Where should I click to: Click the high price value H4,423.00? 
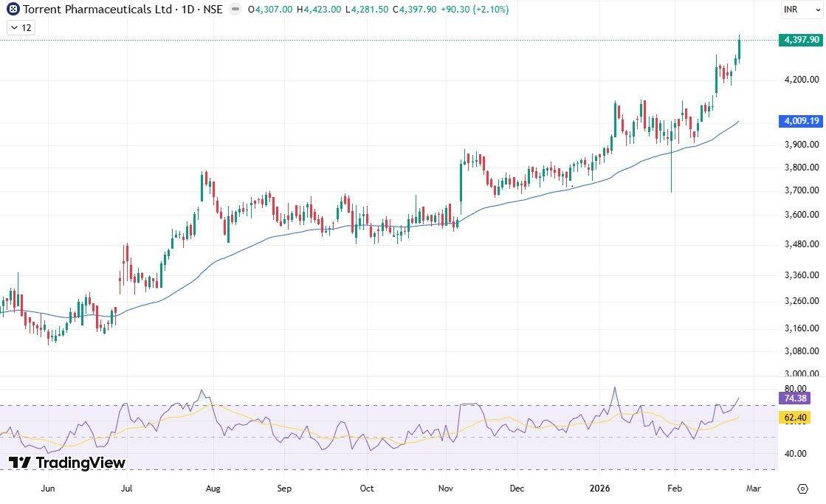pos(318,10)
